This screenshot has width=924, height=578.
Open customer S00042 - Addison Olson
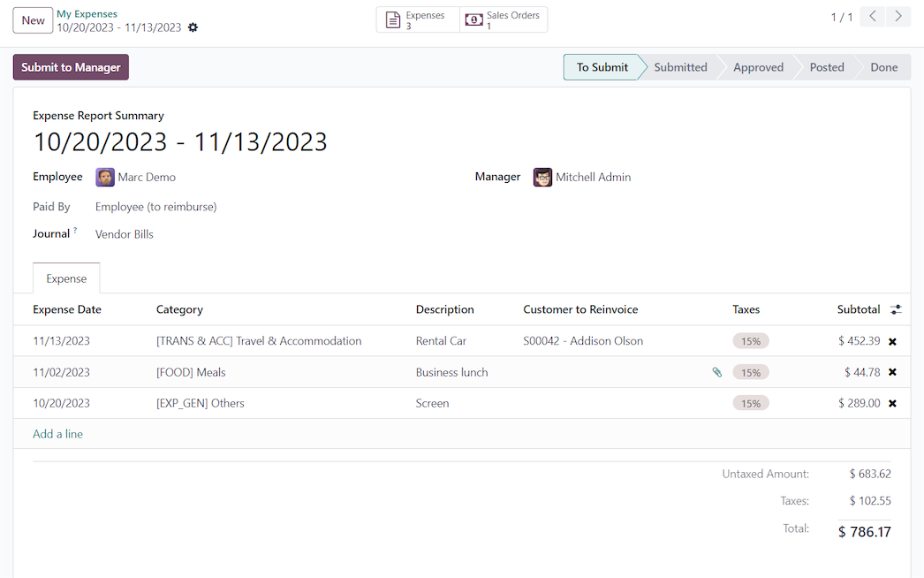pyautogui.click(x=583, y=341)
